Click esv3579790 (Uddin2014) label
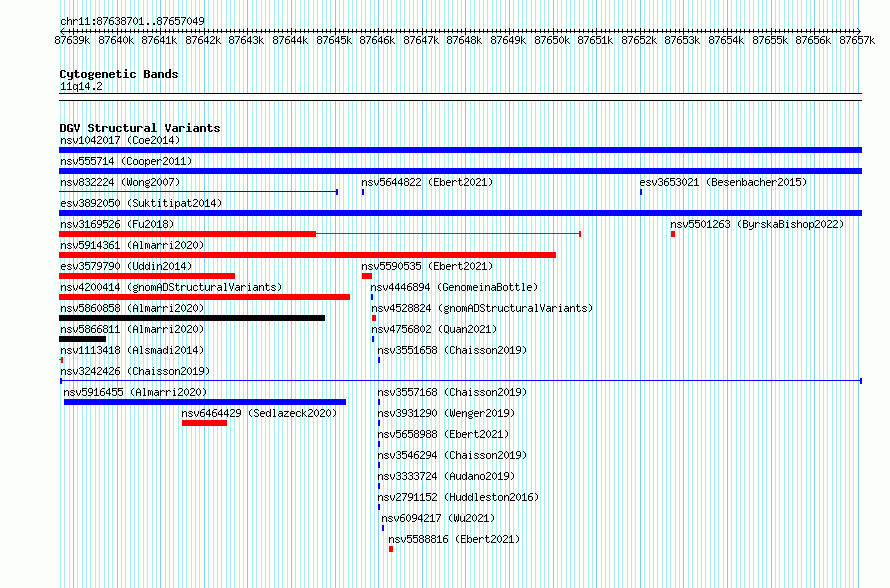Viewport: 890px width, 588px height. 126,266
